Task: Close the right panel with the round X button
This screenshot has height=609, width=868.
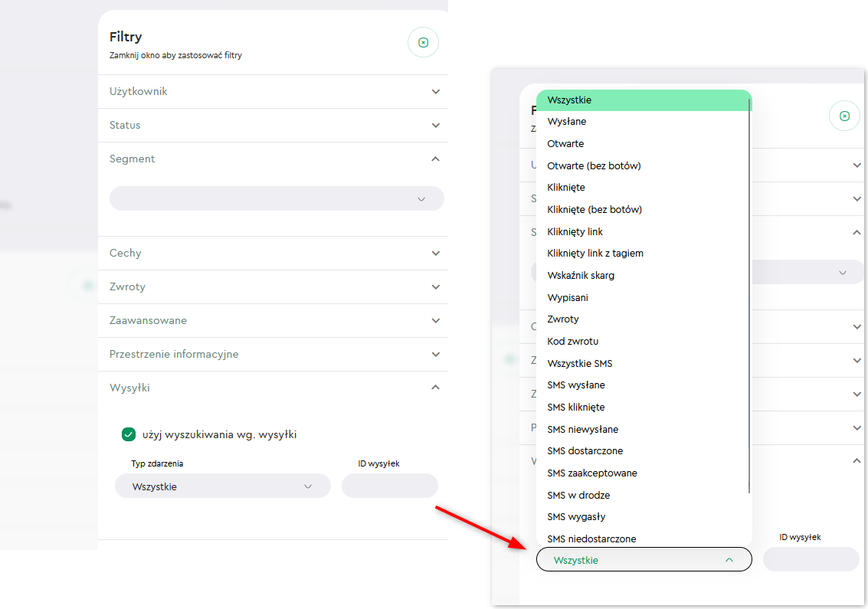Action: pos(844,116)
